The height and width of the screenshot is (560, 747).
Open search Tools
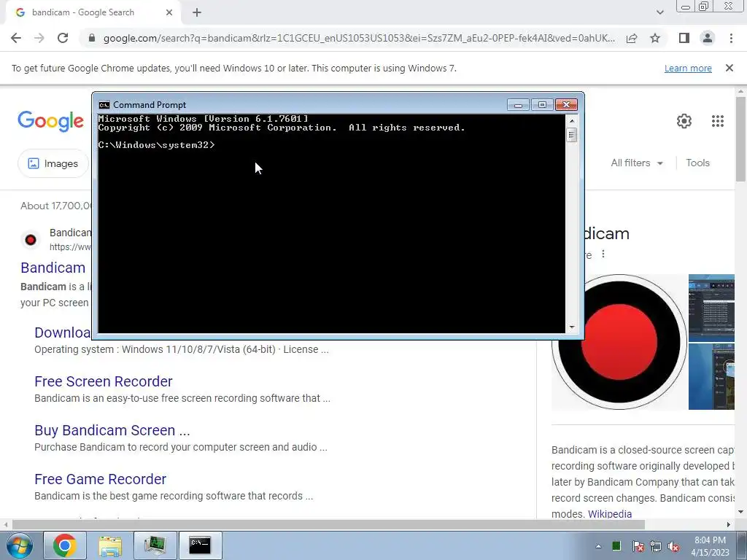click(x=697, y=163)
